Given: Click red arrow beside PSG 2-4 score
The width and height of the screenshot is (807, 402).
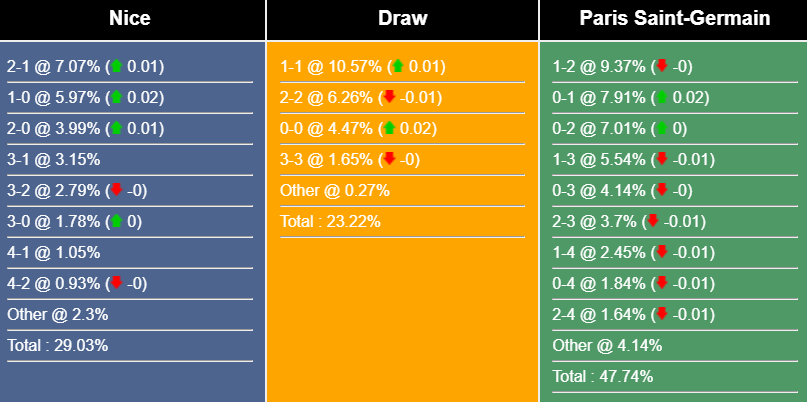Looking at the screenshot, I should pos(661,315).
